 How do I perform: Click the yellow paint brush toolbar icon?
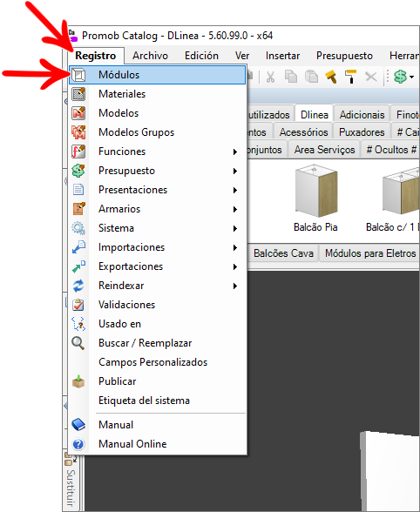pos(331,77)
